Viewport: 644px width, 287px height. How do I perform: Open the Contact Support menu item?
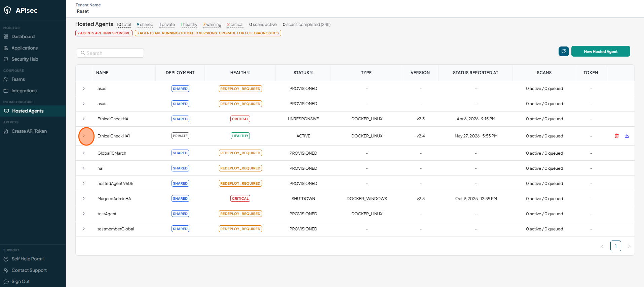coord(29,270)
